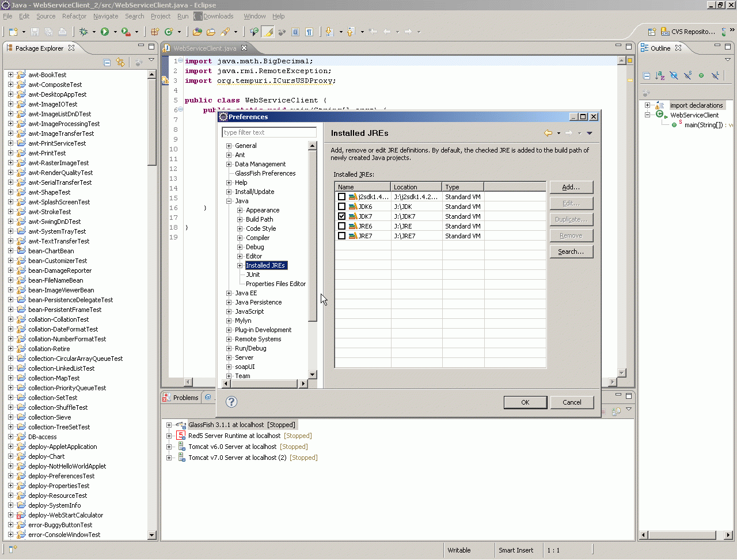Image resolution: width=737 pixels, height=560 pixels.
Task: Open the Refactor menu
Action: click(x=74, y=16)
